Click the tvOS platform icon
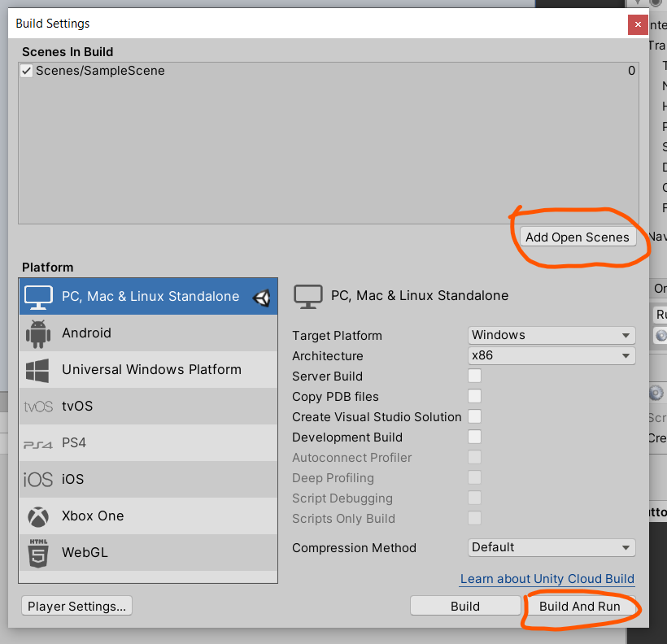The width and height of the screenshot is (667, 644). [x=38, y=407]
